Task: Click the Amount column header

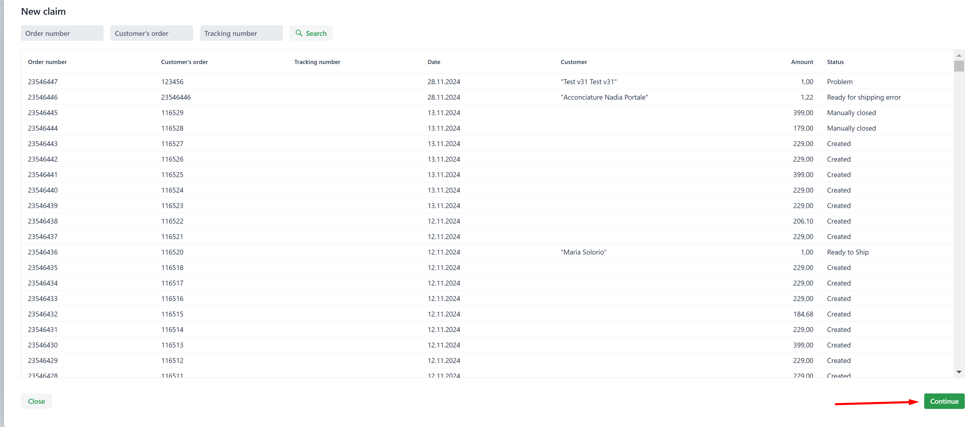Action: tap(802, 62)
